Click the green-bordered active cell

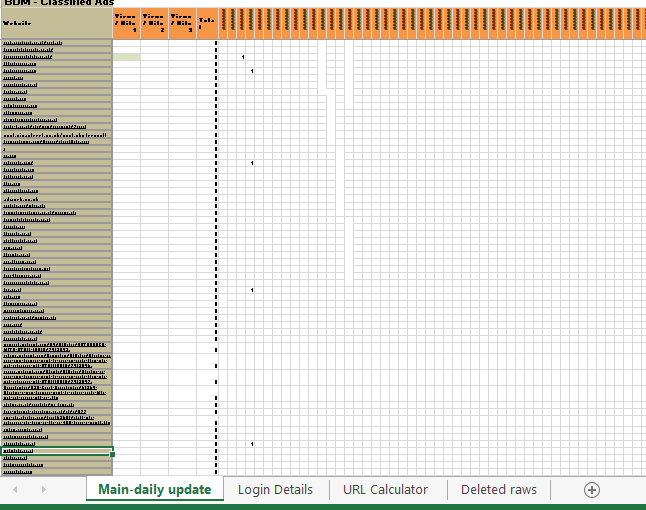pyautogui.click(x=56, y=451)
